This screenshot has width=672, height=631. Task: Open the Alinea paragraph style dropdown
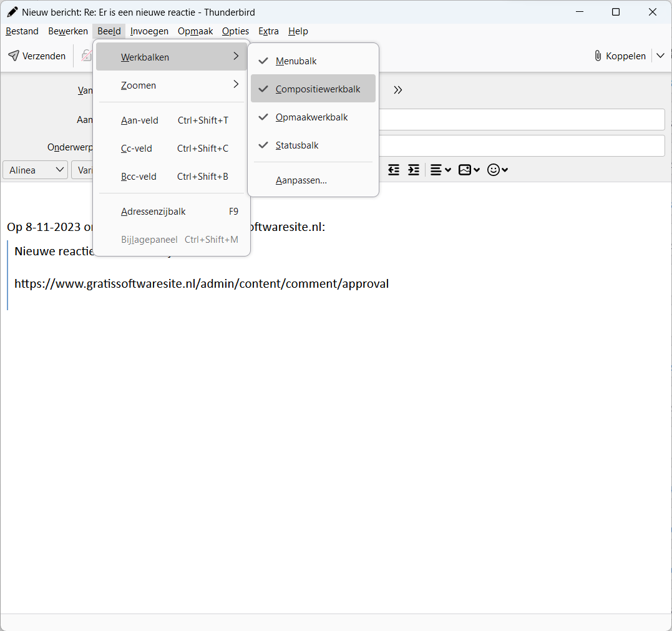(36, 170)
